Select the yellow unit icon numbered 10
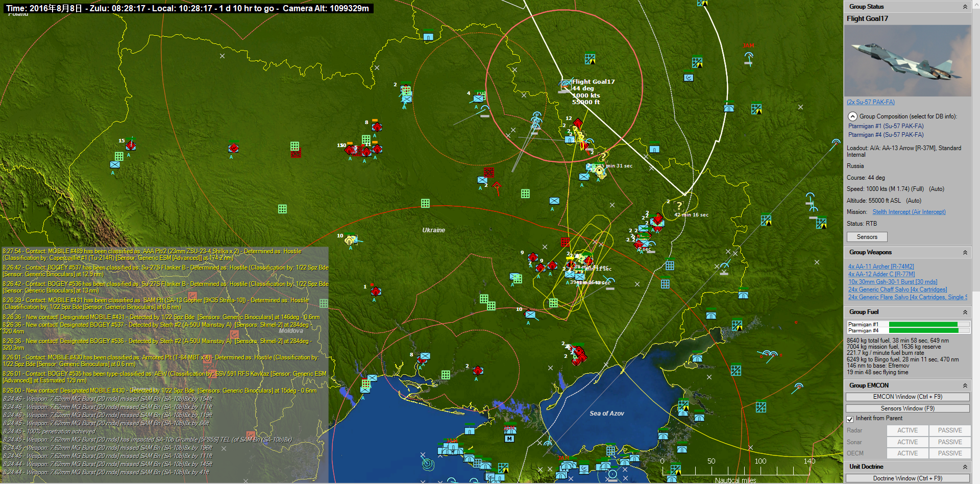This screenshot has height=484, width=980. click(350, 240)
